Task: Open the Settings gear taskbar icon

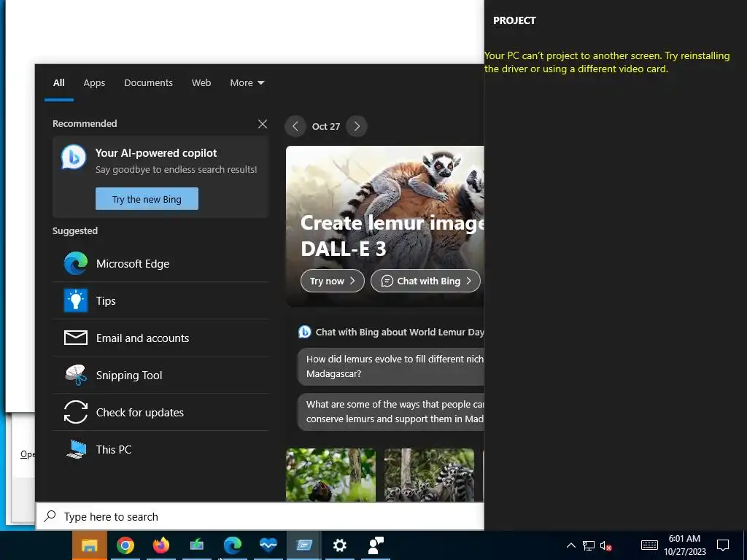Action: [x=340, y=545]
